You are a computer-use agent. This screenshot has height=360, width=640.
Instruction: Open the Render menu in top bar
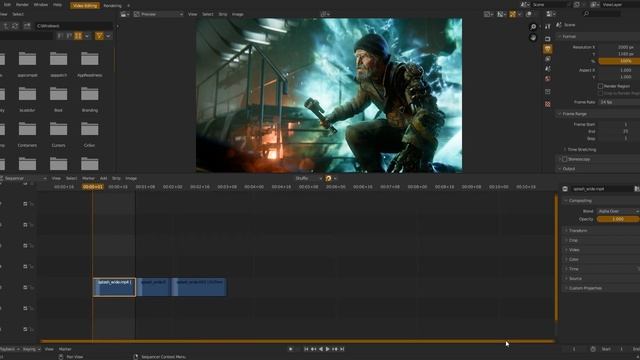pyautogui.click(x=22, y=5)
